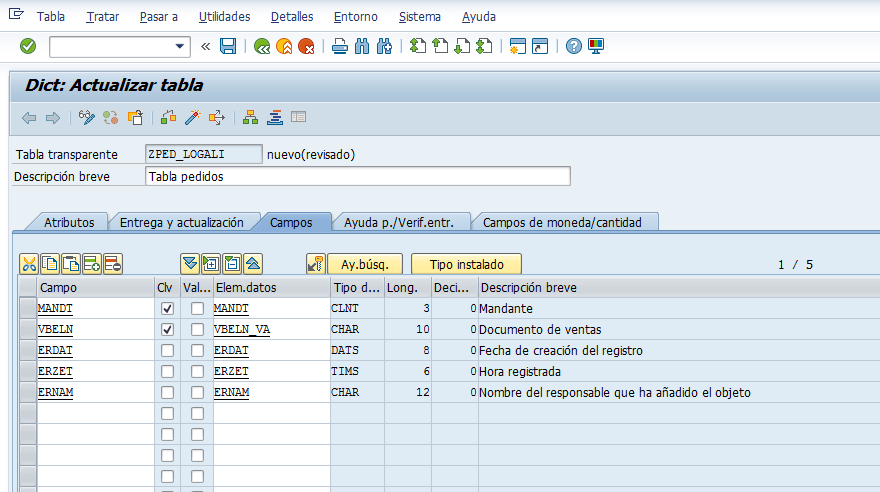Screen dimensions: 880x492
Task: Navigate back with the left arrow icon
Action: (x=29, y=118)
